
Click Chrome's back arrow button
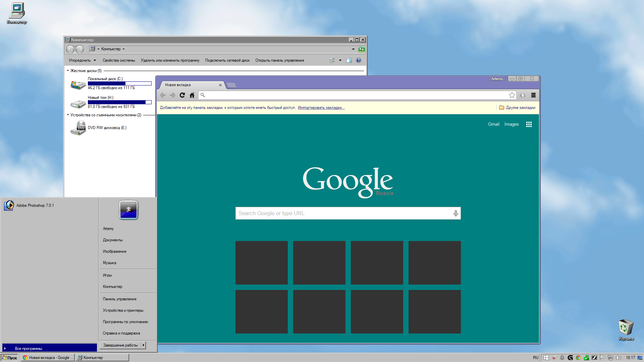[163, 95]
